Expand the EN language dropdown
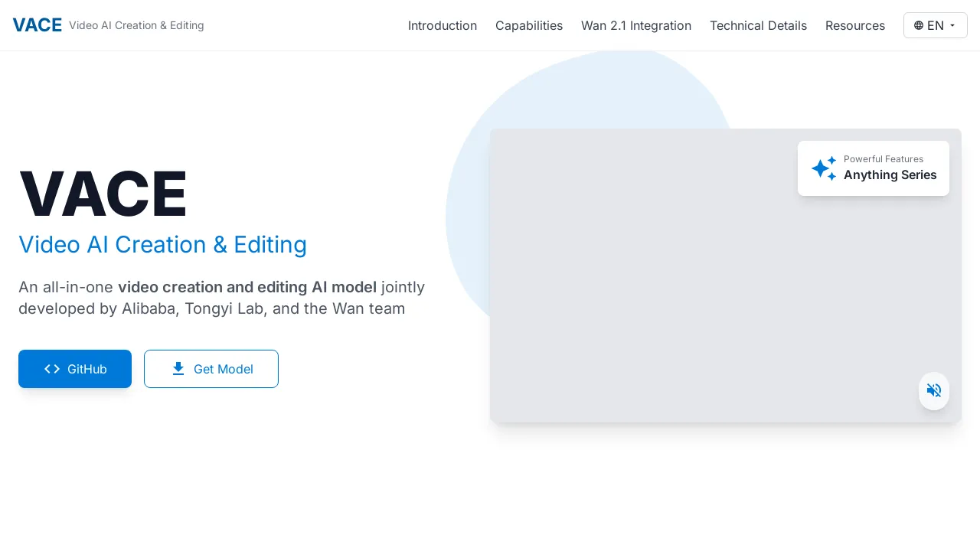This screenshot has width=980, height=551. tap(936, 25)
